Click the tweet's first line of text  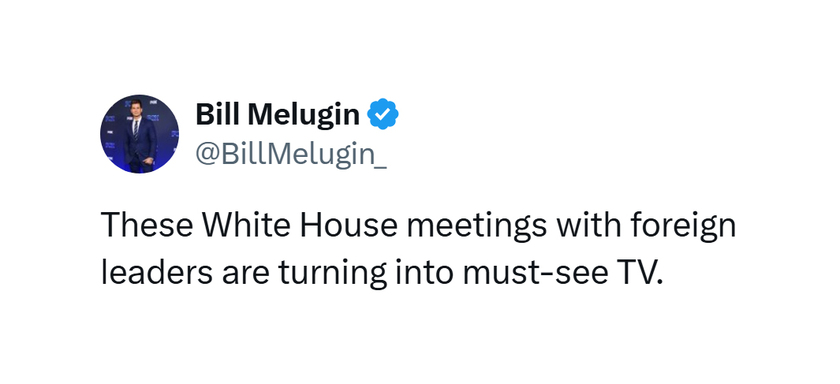pos(418,225)
